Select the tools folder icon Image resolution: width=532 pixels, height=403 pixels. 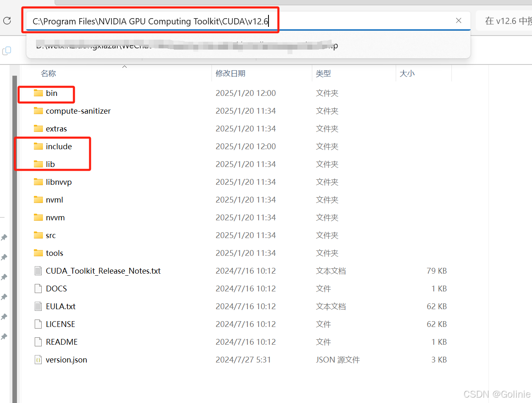click(x=38, y=253)
